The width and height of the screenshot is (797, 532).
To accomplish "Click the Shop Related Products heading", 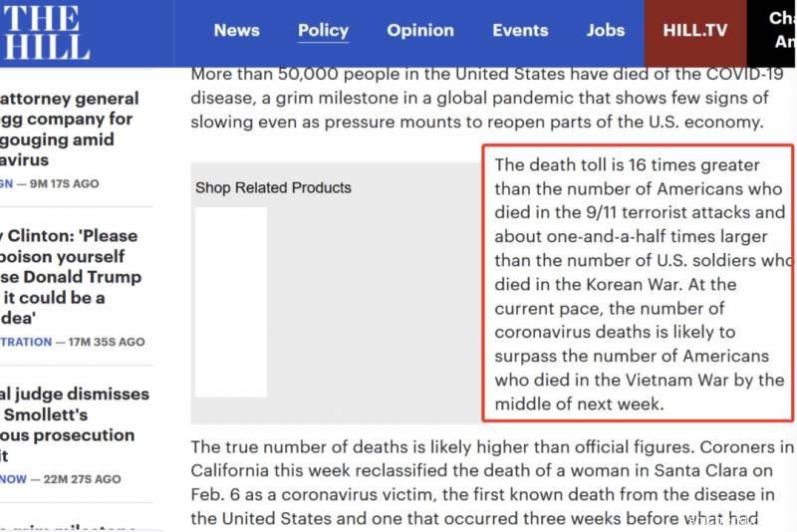I will (x=273, y=187).
